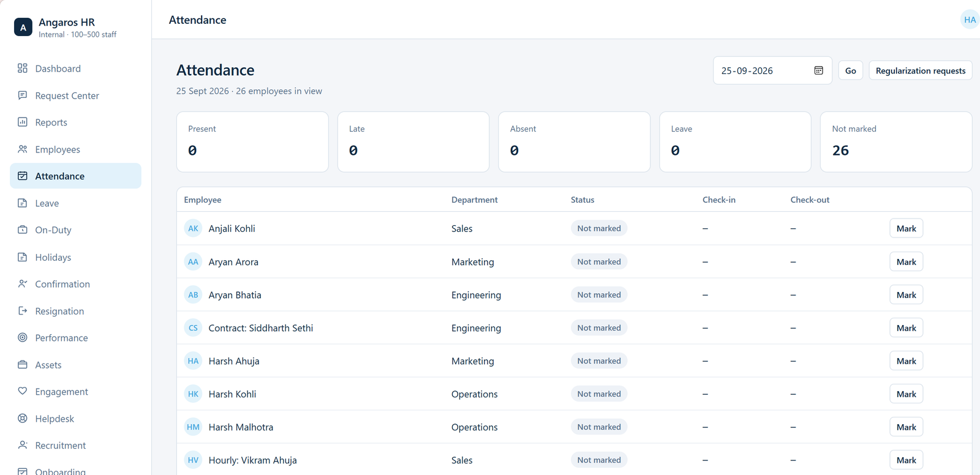Click the Performance target icon

(23, 337)
